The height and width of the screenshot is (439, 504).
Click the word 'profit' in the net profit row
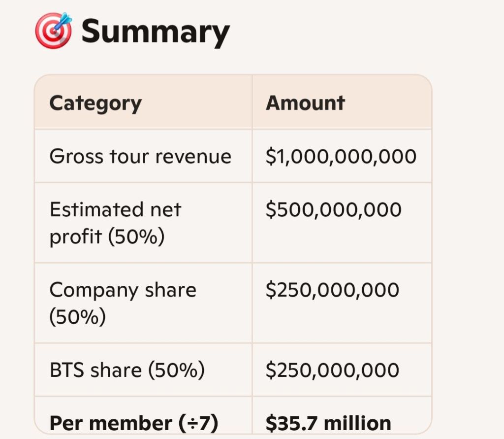tap(75, 237)
